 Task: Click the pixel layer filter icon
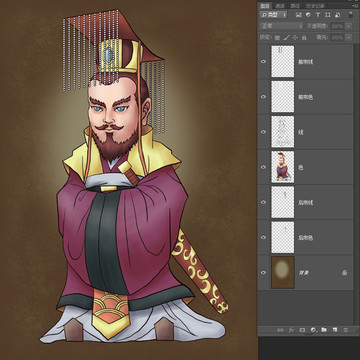(x=299, y=15)
